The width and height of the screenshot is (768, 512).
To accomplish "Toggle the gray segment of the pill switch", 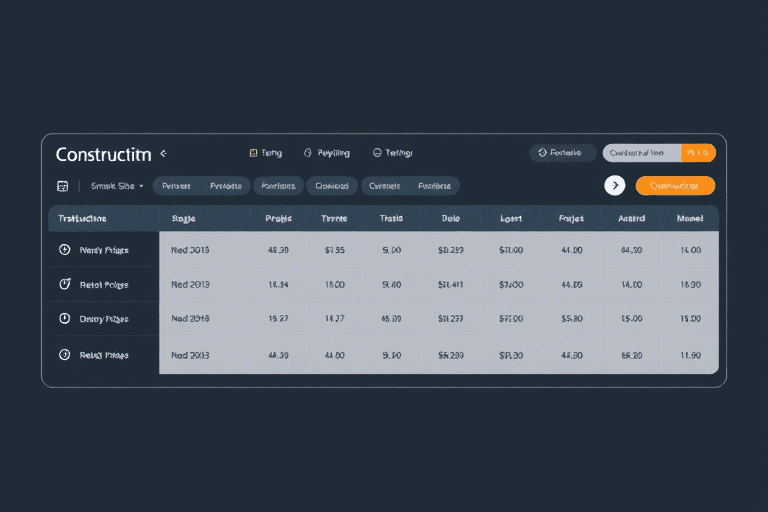I will [641, 153].
